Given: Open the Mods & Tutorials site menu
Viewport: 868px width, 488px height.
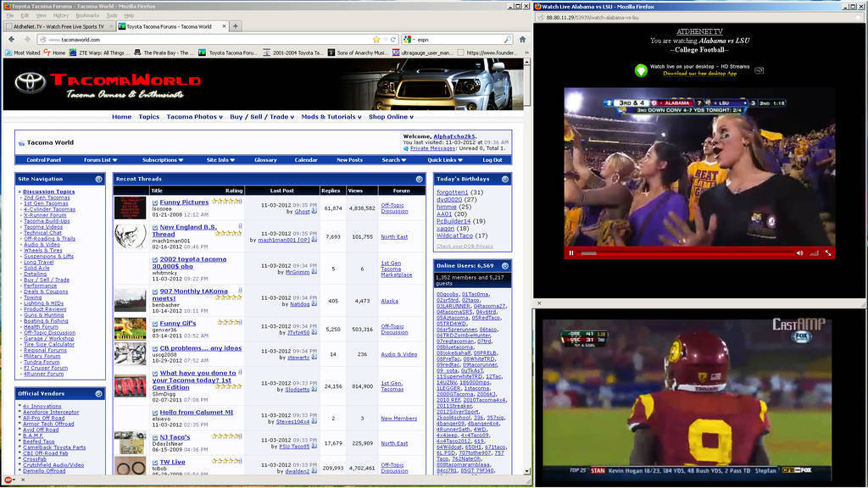Looking at the screenshot, I should 331,117.
